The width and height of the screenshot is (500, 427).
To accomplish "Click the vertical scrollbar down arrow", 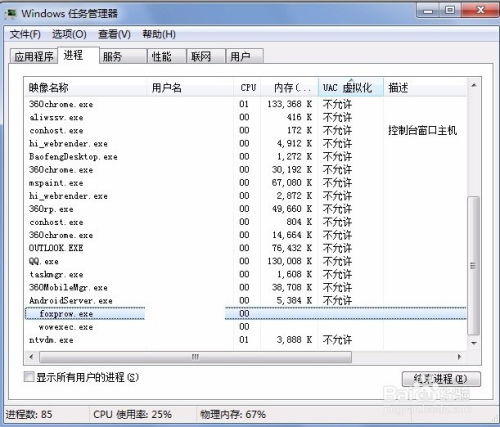I will pos(473,343).
